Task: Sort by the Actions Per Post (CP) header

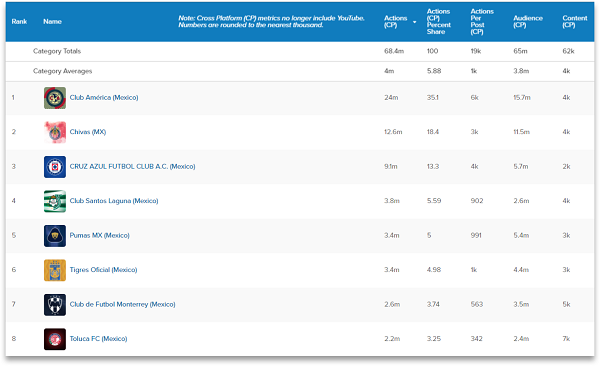Action: pyautogui.click(x=482, y=21)
